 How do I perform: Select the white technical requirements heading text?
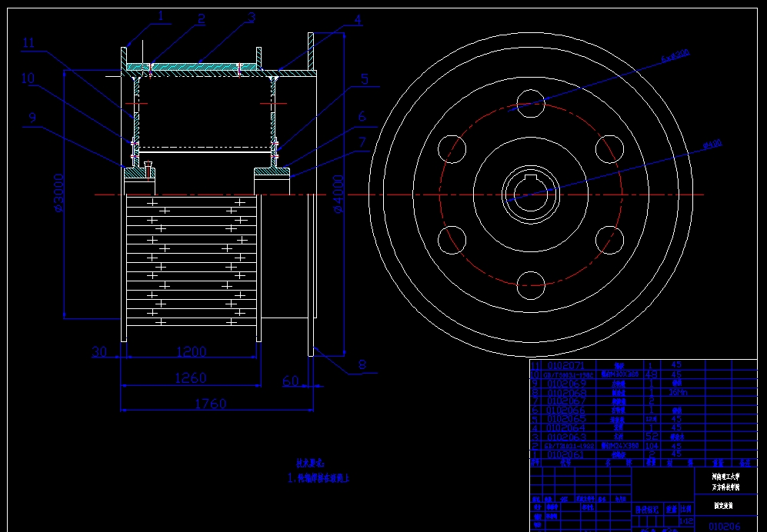point(311,463)
